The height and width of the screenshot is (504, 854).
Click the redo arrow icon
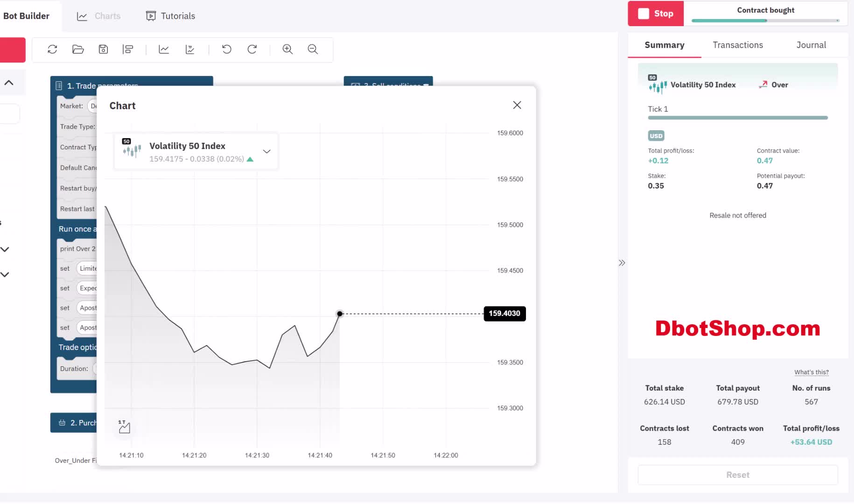pyautogui.click(x=252, y=49)
